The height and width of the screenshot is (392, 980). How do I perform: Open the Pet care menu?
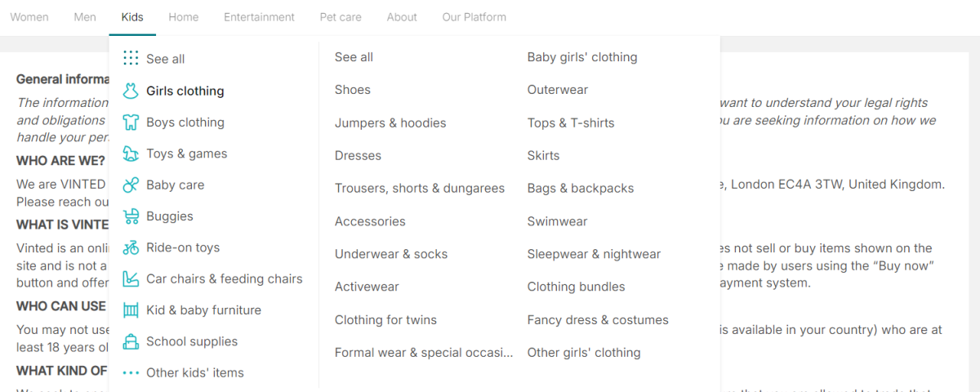[341, 17]
